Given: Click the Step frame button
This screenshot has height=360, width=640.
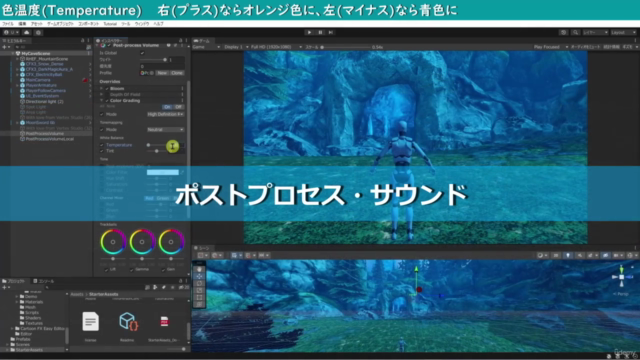Looking at the screenshot, I should [331, 32].
